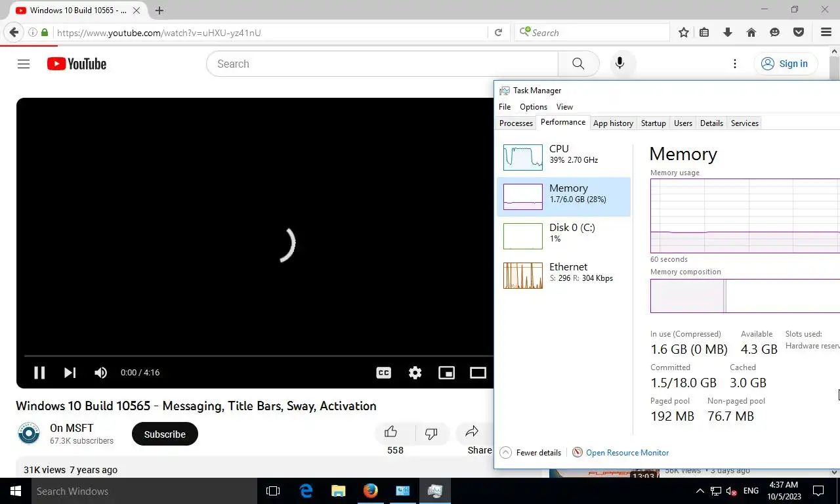
Task: Open the Pocket icon in Firefox toolbar
Action: tap(799, 32)
